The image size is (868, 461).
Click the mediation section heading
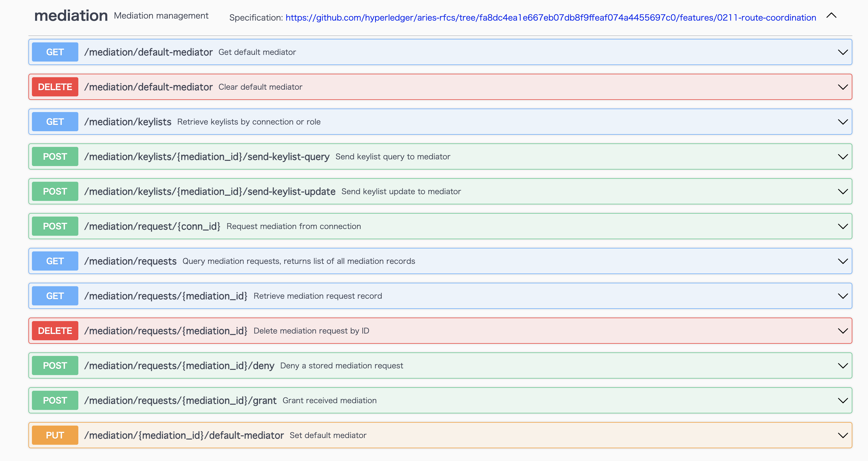point(71,15)
